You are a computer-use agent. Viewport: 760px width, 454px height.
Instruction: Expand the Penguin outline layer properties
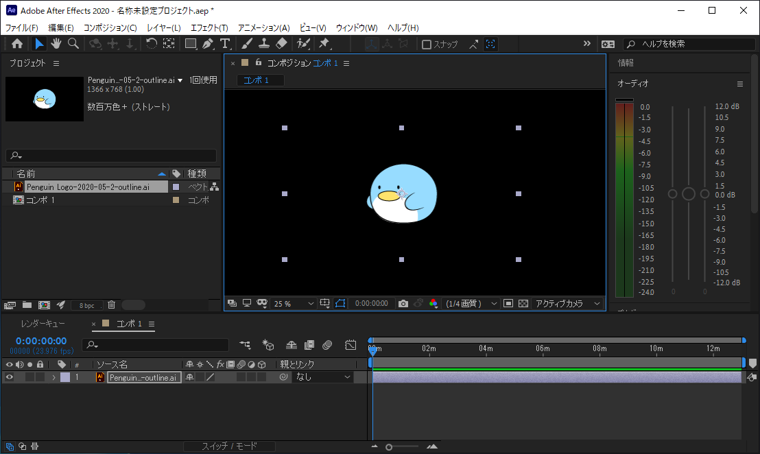tap(54, 377)
